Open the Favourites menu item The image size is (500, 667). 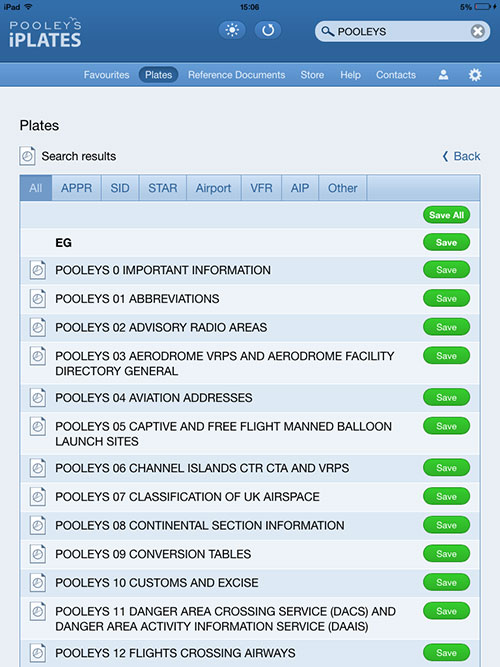106,75
